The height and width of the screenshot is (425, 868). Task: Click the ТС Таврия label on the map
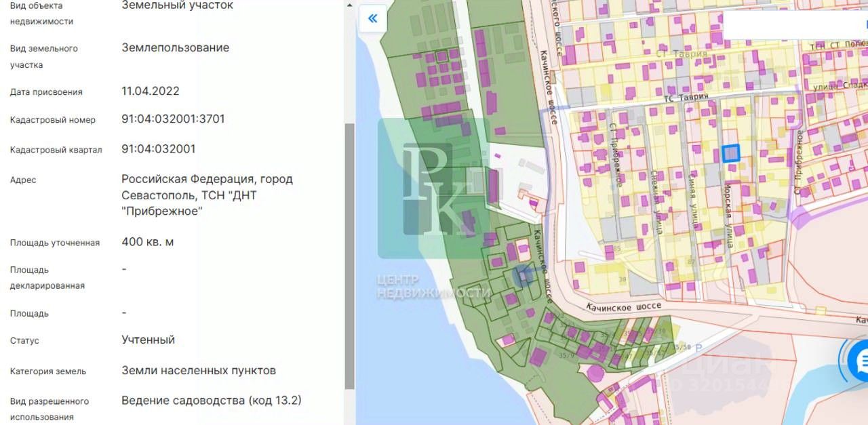[x=686, y=98]
